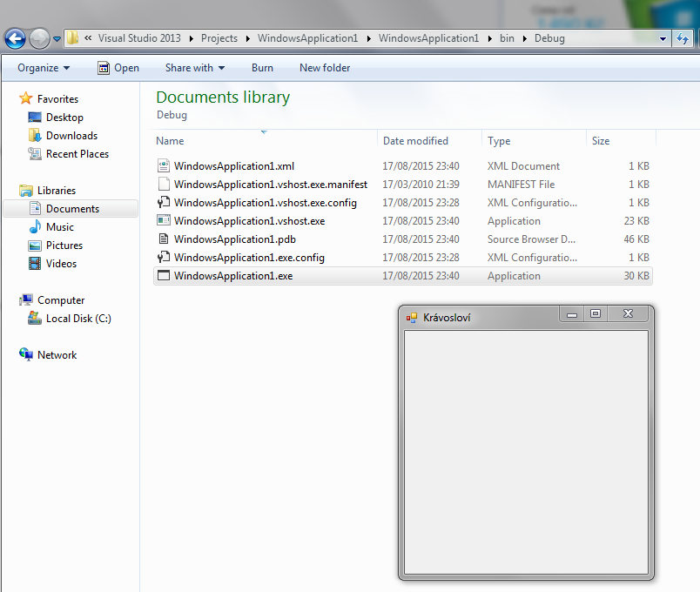Click the Krávosloví form window icon
This screenshot has width=700, height=592.
pos(412,318)
